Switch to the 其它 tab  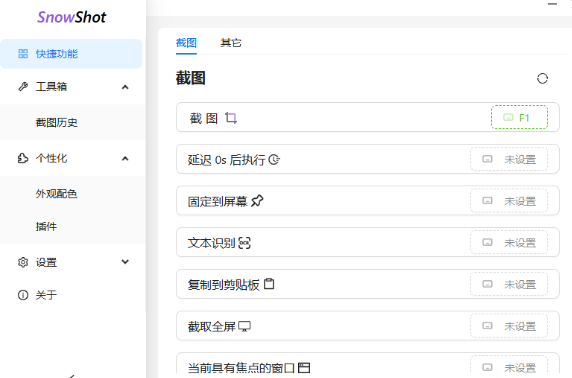coord(231,43)
